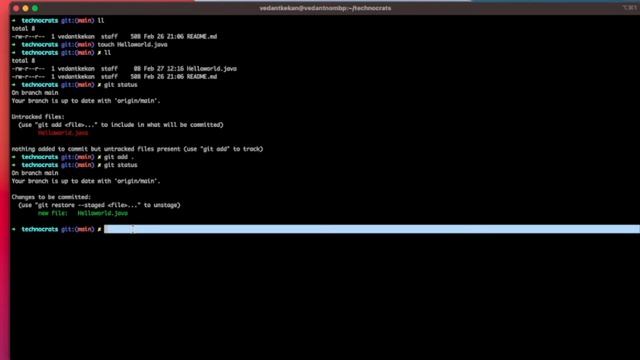The height and width of the screenshot is (360, 640).
Task: Click the HelloWorld.java listing dated Feb 27 12:16
Action: pos(124,69)
